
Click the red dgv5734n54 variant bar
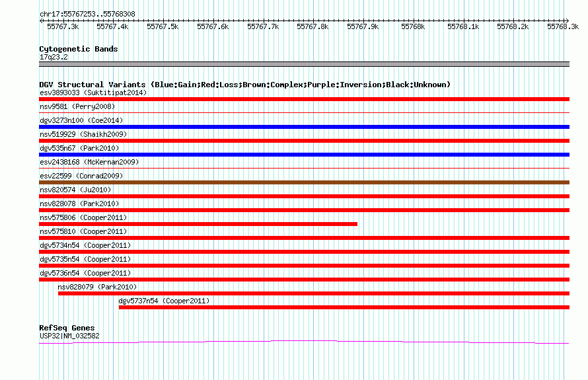(x=304, y=252)
